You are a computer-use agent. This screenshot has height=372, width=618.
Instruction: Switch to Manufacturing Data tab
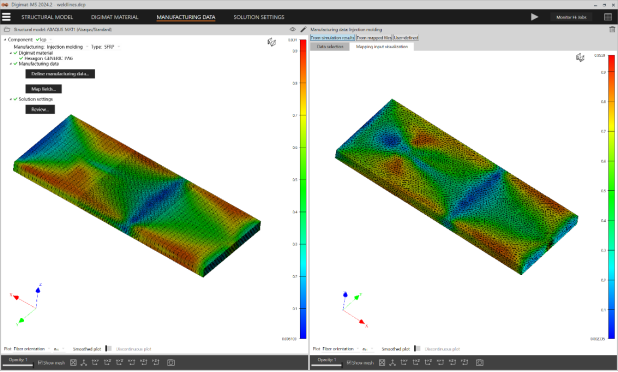pyautogui.click(x=186, y=17)
